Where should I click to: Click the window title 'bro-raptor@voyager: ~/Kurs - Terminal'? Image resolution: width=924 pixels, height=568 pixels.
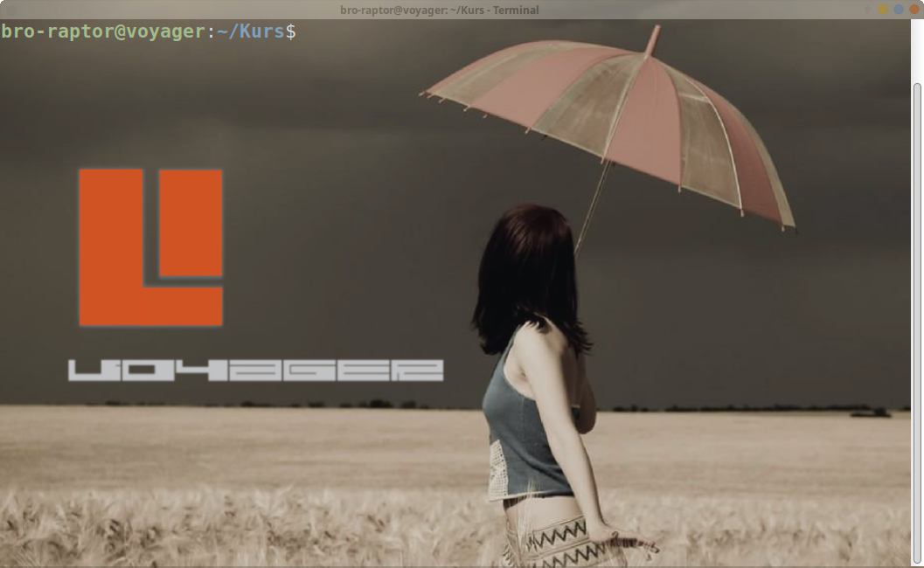[x=440, y=10]
